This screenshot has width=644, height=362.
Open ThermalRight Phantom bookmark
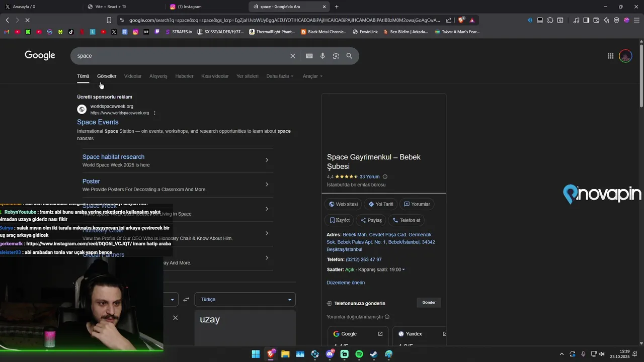[x=272, y=32]
